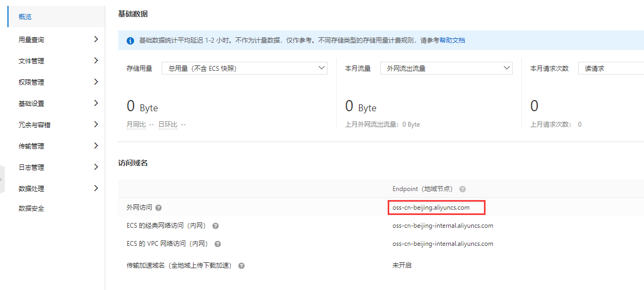This screenshot has width=644, height=290.
Task: Expand the 基础设置 chevron arrow
Action: click(x=96, y=103)
